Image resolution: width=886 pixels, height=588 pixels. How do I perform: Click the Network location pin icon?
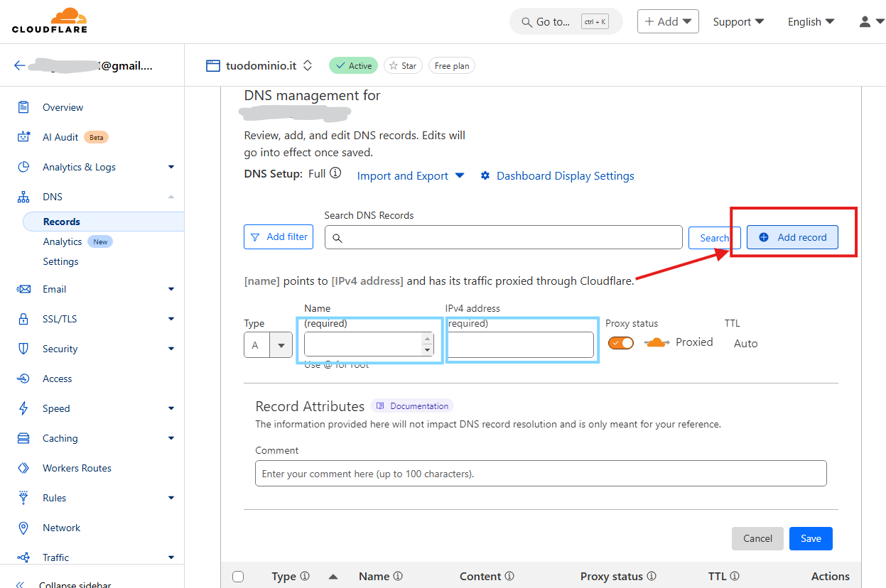pos(23,528)
